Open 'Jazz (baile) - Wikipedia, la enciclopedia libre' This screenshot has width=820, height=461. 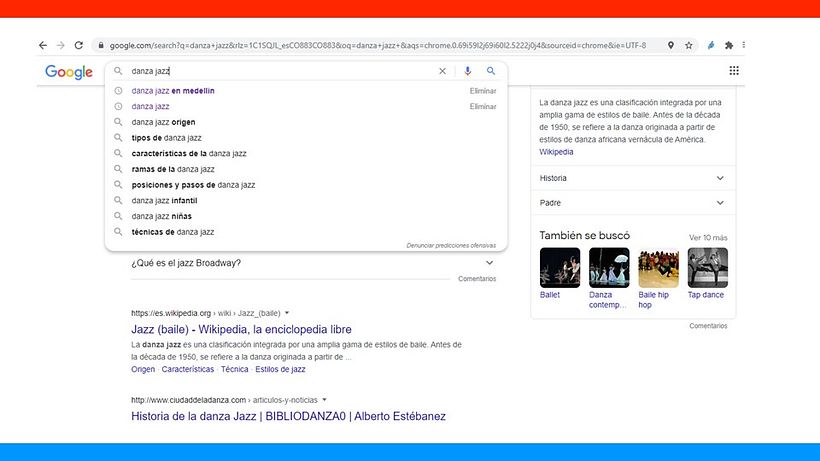click(x=241, y=330)
